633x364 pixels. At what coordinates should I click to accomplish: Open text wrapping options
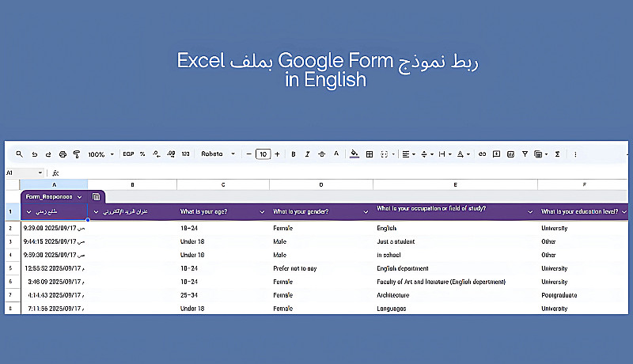point(445,154)
